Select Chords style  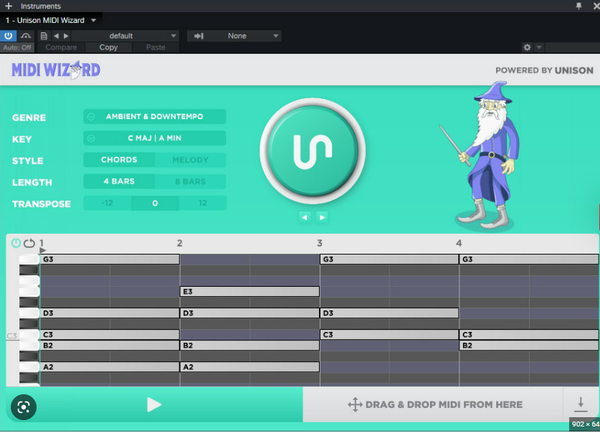119,160
